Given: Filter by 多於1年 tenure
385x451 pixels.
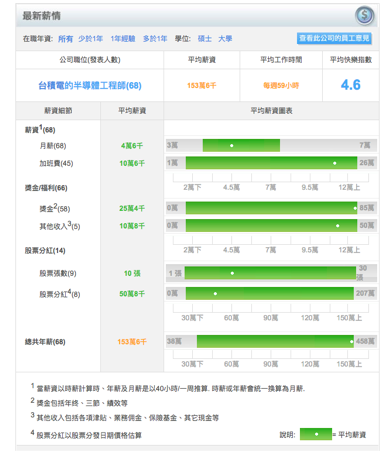Looking at the screenshot, I should 155,39.
